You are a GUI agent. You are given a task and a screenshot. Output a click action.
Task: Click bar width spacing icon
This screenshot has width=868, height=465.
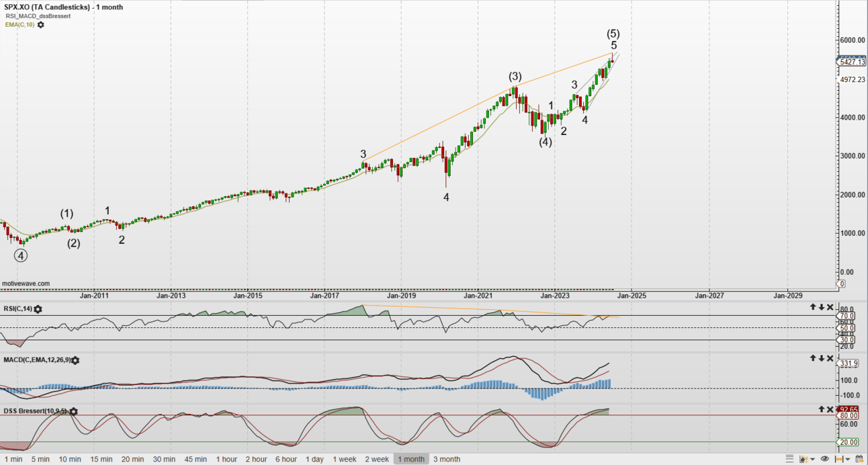[839, 459]
